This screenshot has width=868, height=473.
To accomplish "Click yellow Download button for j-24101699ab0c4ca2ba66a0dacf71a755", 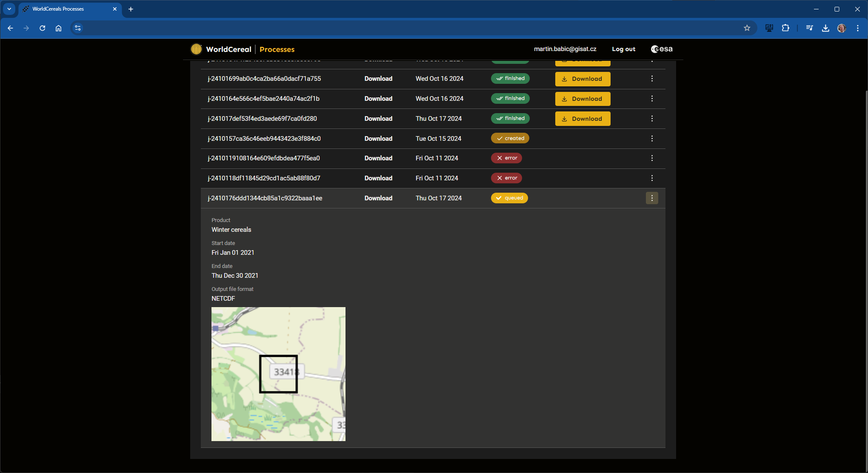I will coord(582,79).
